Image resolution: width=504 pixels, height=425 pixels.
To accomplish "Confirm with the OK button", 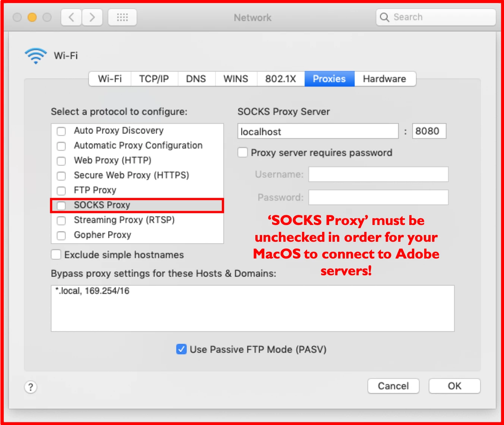I will (454, 386).
